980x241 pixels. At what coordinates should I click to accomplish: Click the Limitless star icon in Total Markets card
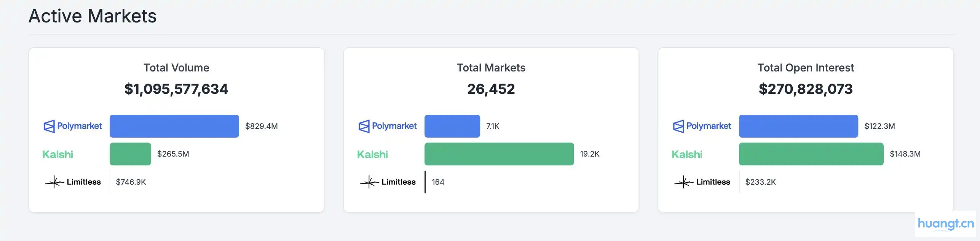tap(369, 182)
